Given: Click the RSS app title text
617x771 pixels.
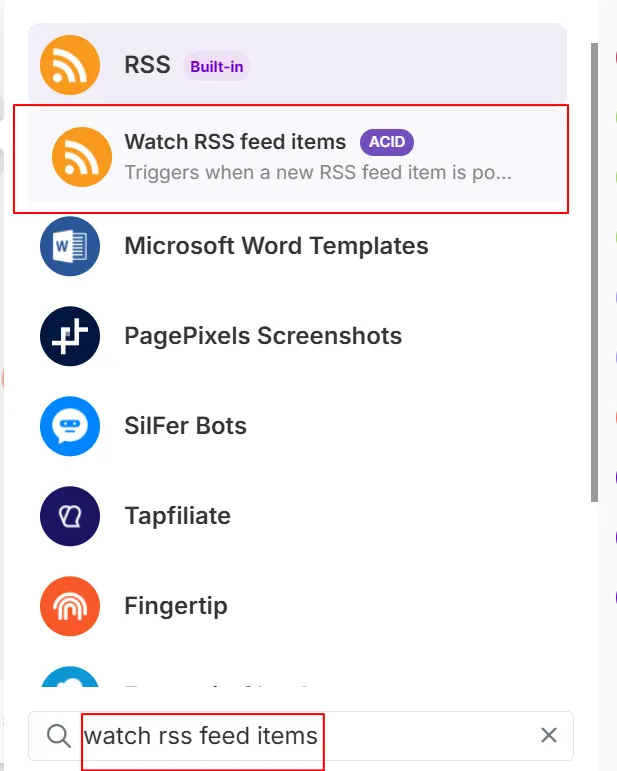Looking at the screenshot, I should click(x=147, y=65).
